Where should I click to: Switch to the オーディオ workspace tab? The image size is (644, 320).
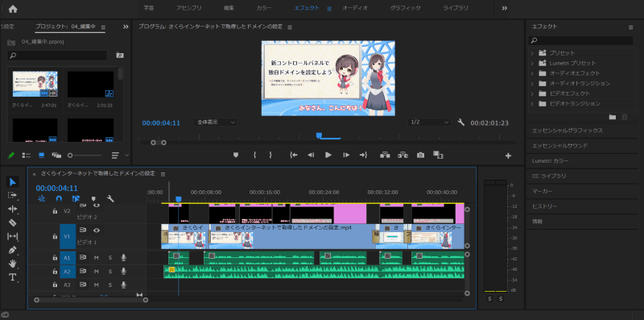(x=355, y=8)
